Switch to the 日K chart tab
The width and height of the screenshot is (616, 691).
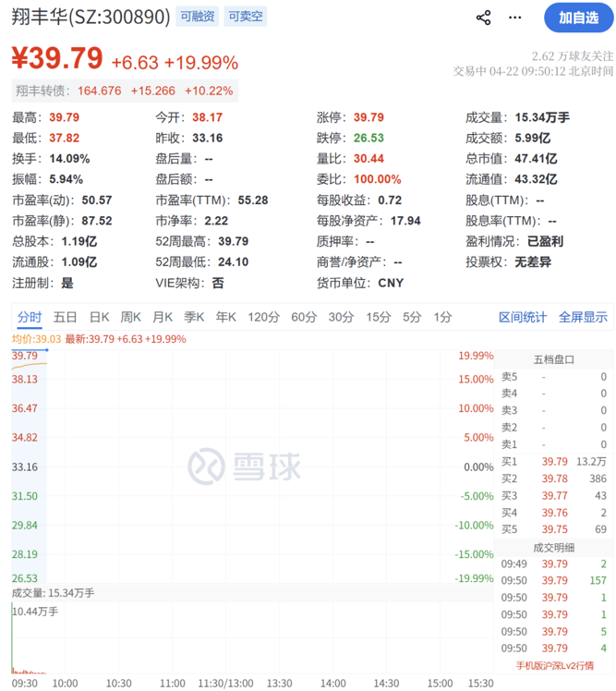100,317
